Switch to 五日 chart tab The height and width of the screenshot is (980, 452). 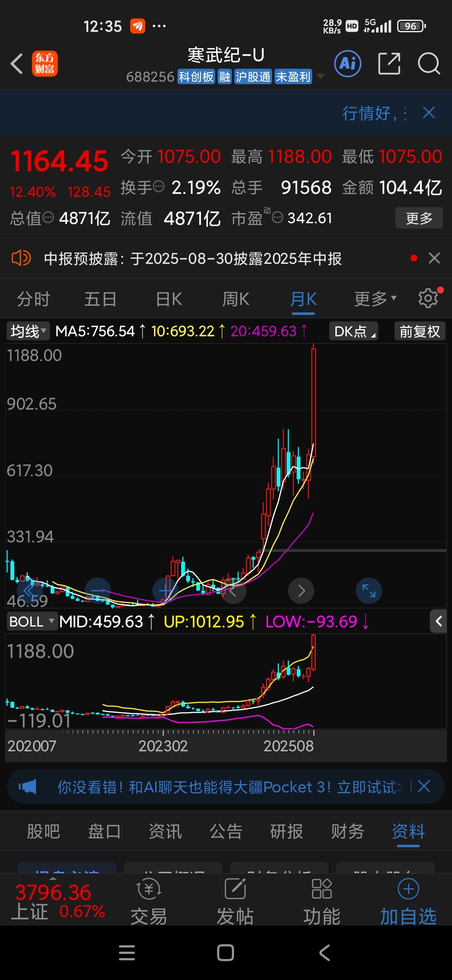tap(100, 299)
